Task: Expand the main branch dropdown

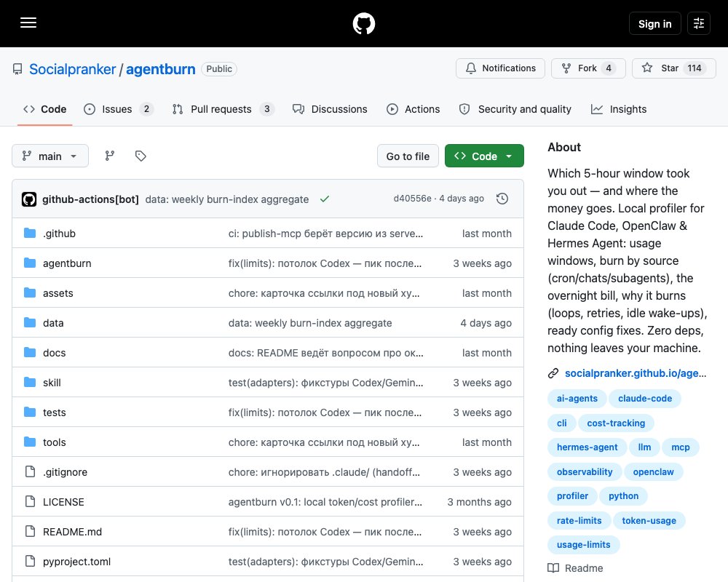Action: click(50, 156)
